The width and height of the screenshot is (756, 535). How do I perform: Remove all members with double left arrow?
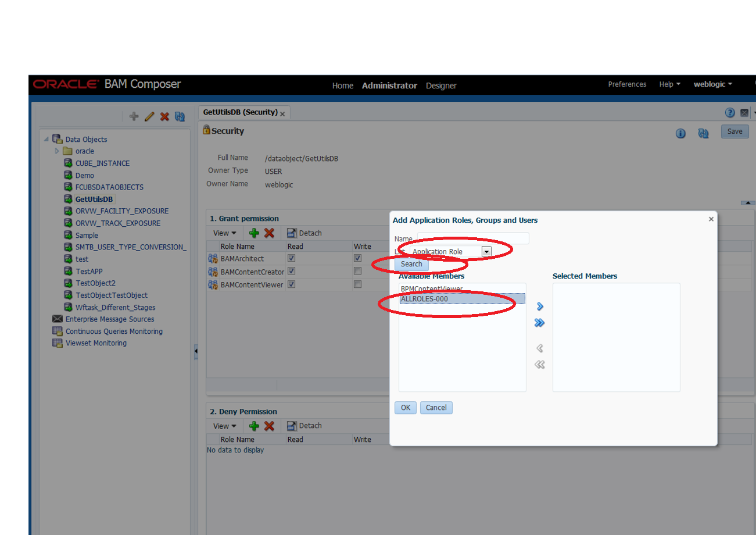(540, 365)
